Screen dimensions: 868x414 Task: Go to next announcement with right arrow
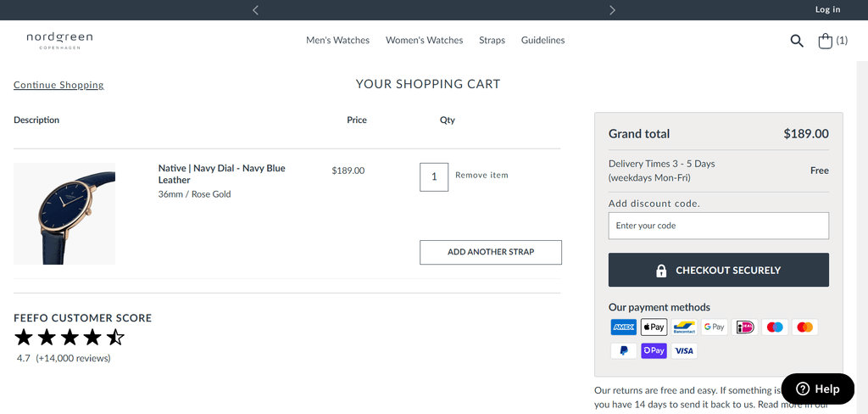point(612,10)
